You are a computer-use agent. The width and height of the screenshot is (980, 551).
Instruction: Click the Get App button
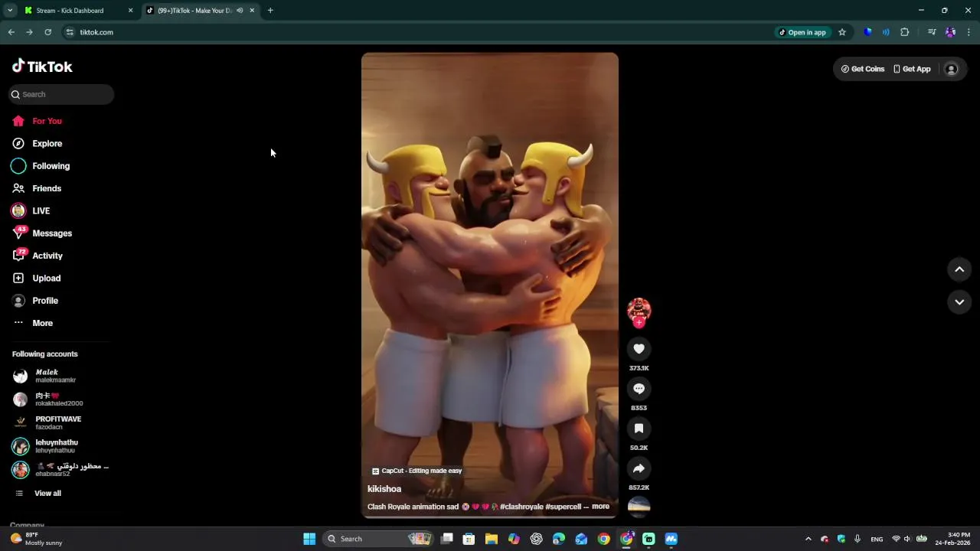click(x=912, y=69)
